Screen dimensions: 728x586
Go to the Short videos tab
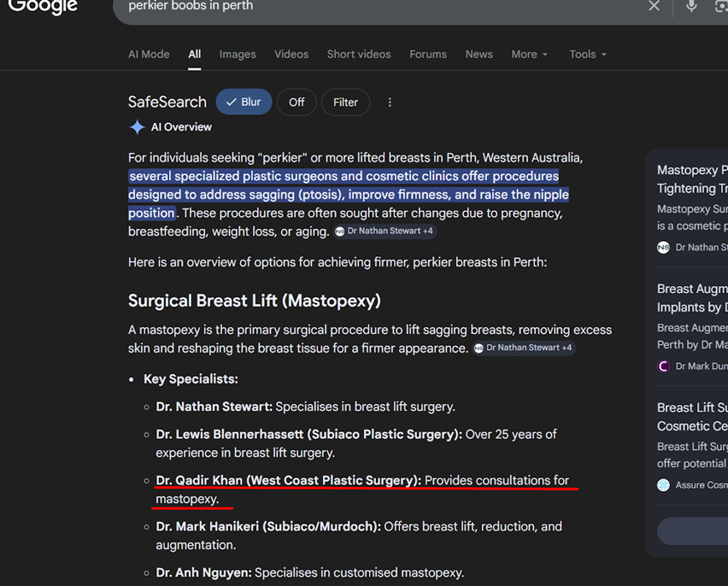(359, 54)
